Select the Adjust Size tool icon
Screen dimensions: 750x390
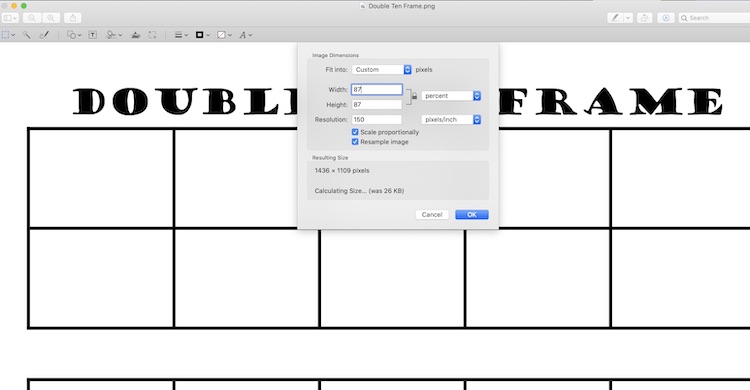point(152,35)
